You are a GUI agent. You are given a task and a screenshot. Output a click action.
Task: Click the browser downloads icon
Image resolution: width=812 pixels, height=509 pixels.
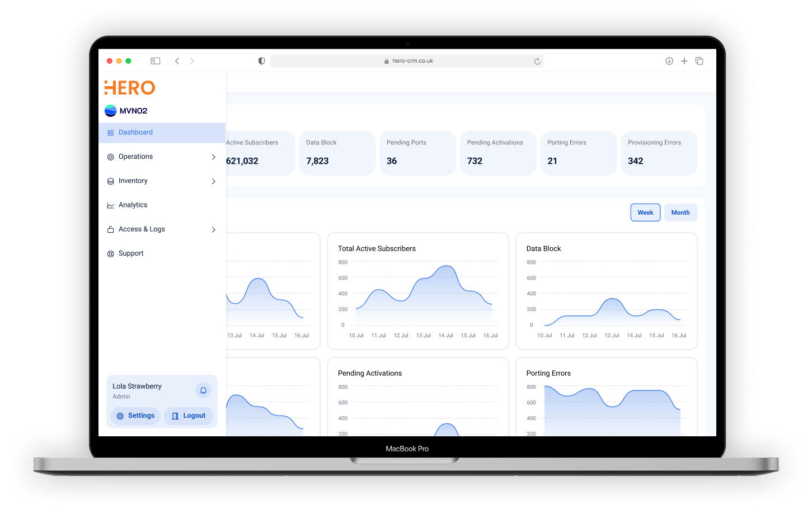pos(669,61)
